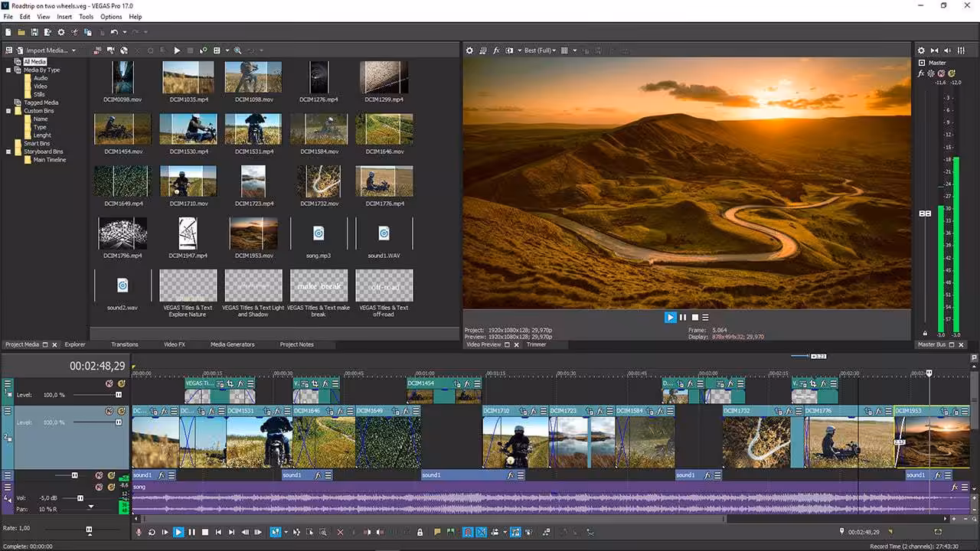Image resolution: width=980 pixels, height=551 pixels.
Task: Mute the song audio track
Action: coord(99,487)
